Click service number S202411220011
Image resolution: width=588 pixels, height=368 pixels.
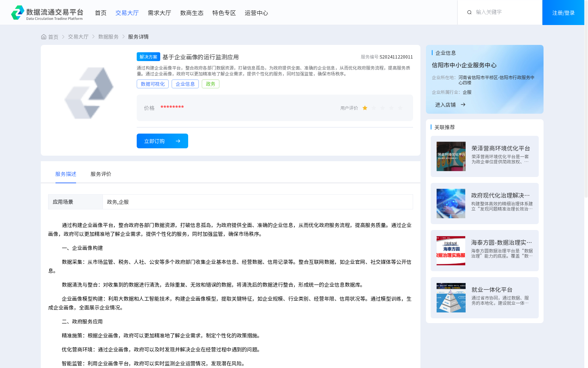396,57
